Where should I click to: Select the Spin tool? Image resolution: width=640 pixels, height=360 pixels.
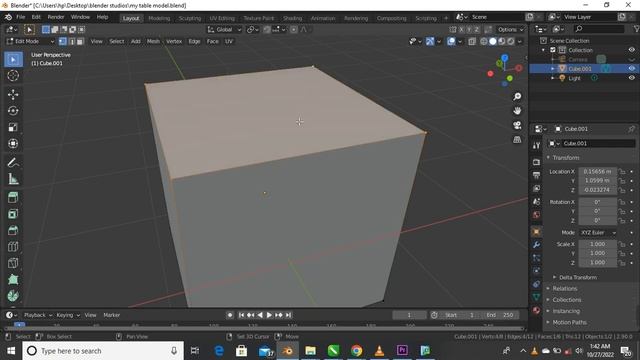[13, 296]
